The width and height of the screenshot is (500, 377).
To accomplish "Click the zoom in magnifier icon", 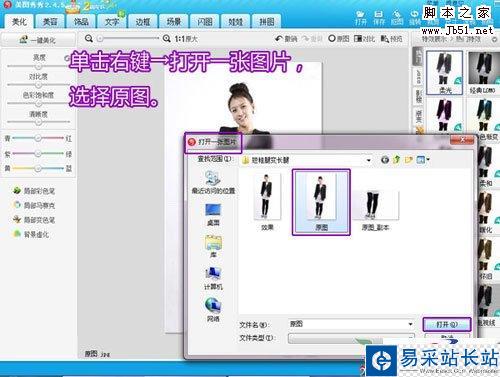I will 166,39.
